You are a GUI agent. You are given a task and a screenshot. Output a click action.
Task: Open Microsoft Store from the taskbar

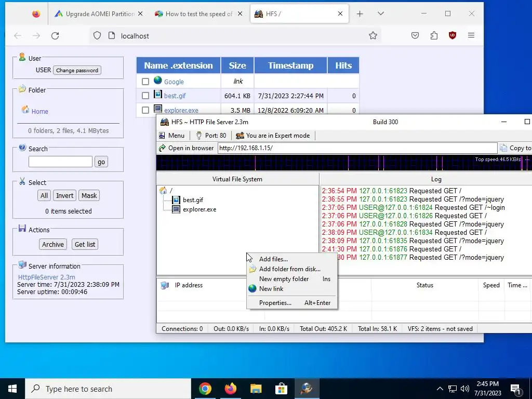point(281,389)
